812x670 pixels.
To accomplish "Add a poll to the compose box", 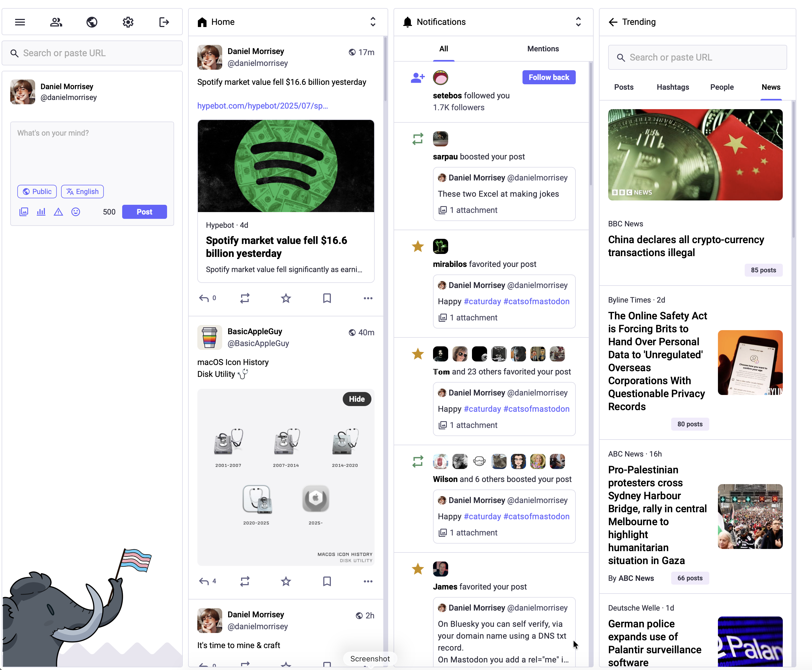I will (41, 212).
